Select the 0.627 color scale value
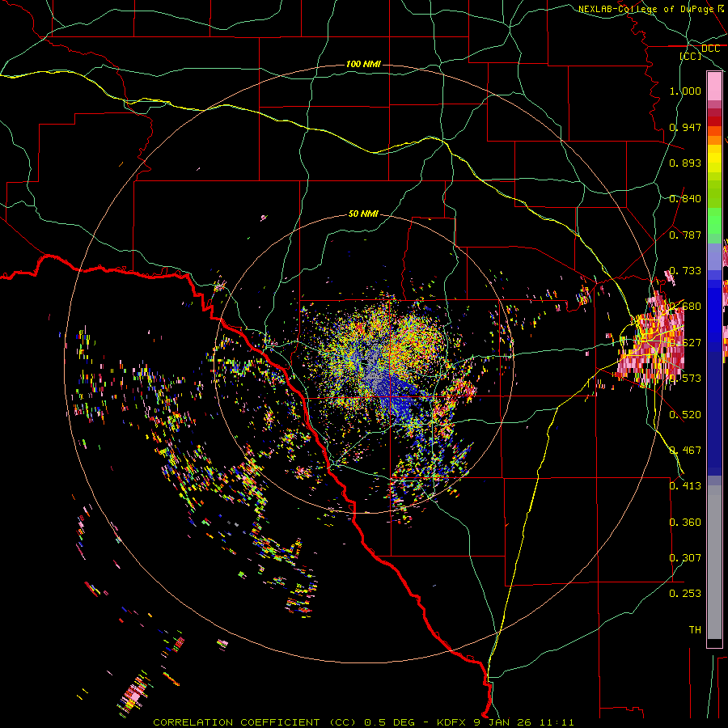 coord(685,343)
